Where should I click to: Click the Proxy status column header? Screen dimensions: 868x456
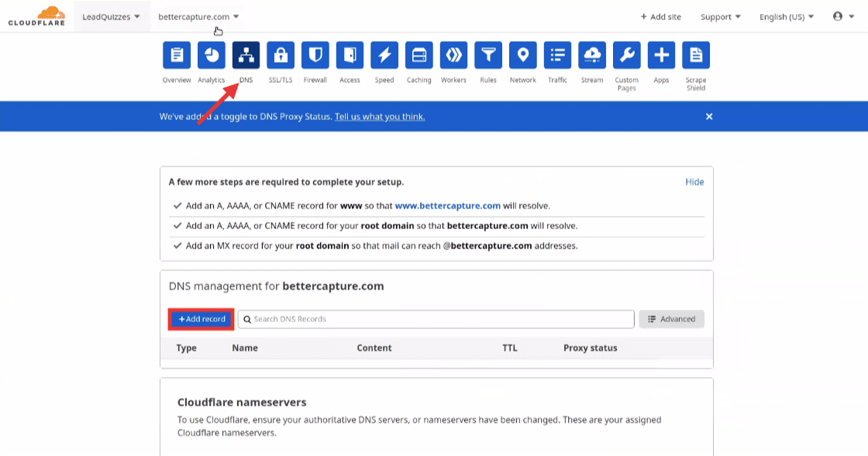click(x=590, y=348)
